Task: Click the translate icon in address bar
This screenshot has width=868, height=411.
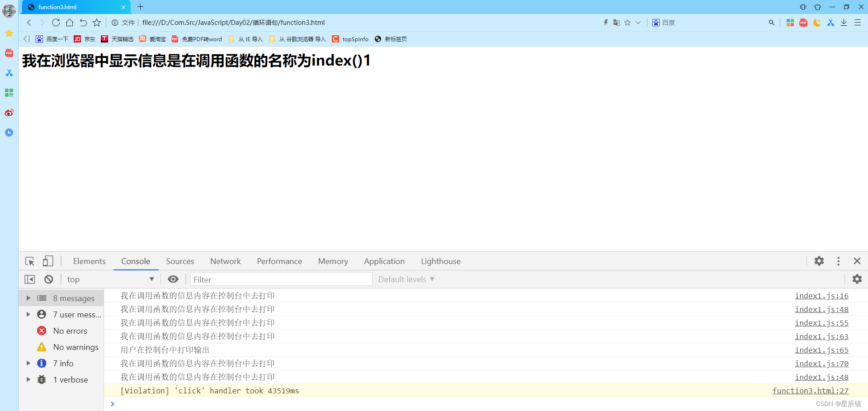Action: (617, 23)
